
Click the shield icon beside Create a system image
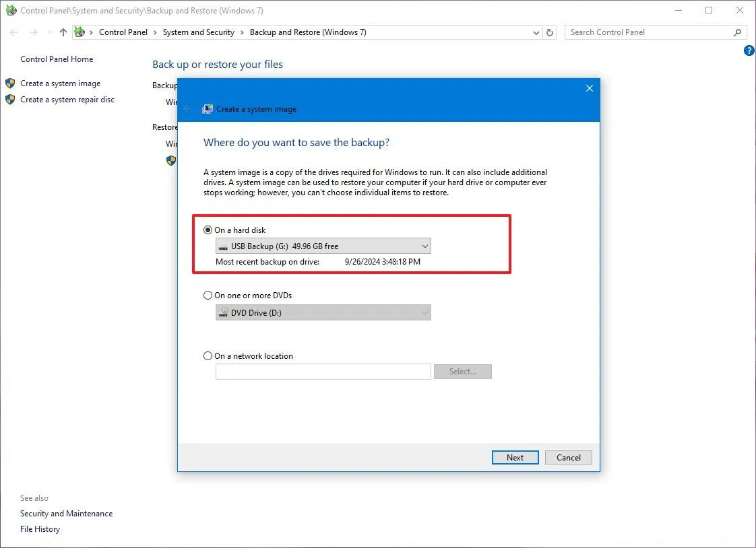[10, 83]
